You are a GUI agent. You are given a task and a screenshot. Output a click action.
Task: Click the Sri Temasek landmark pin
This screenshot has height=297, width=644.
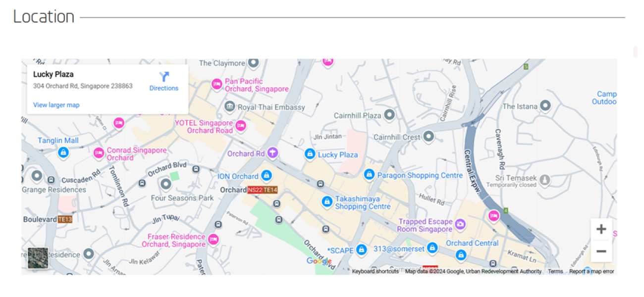[x=545, y=180]
